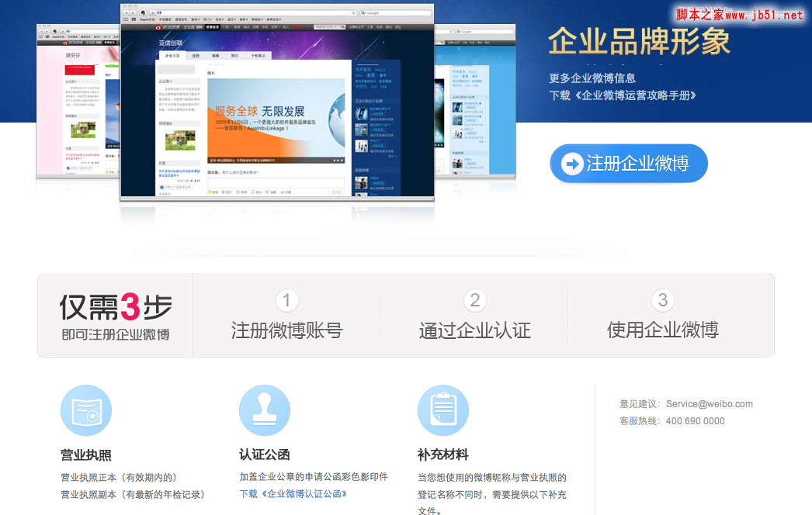Click the 补充材料 clipboard icon
The height and width of the screenshot is (515, 812).
coord(443,410)
